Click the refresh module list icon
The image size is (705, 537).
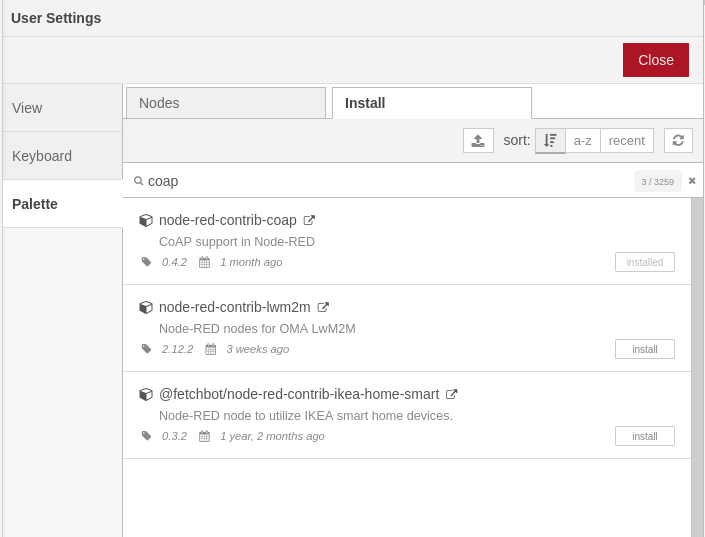point(678,140)
